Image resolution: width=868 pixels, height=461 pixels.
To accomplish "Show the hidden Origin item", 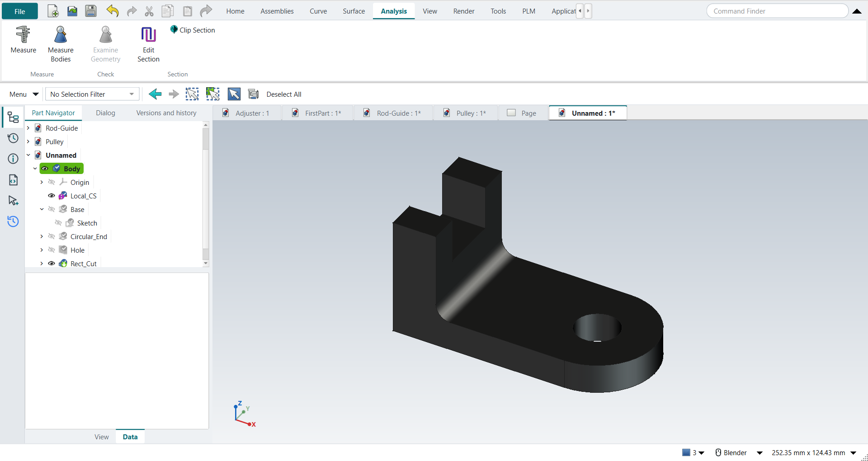I will pos(52,182).
